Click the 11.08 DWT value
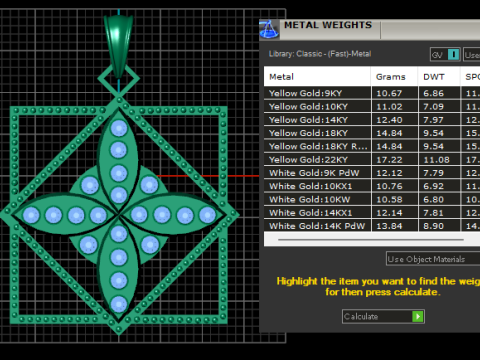This screenshot has height=360, width=480. point(436,160)
